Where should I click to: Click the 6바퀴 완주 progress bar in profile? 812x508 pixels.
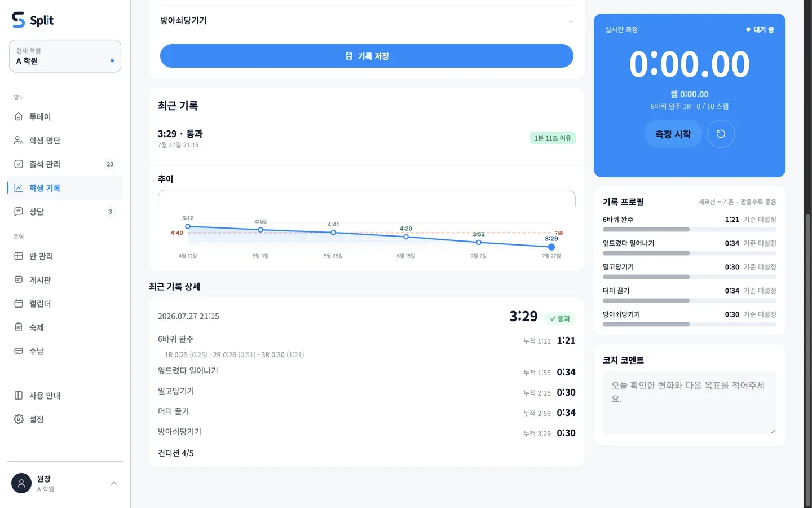(690, 230)
